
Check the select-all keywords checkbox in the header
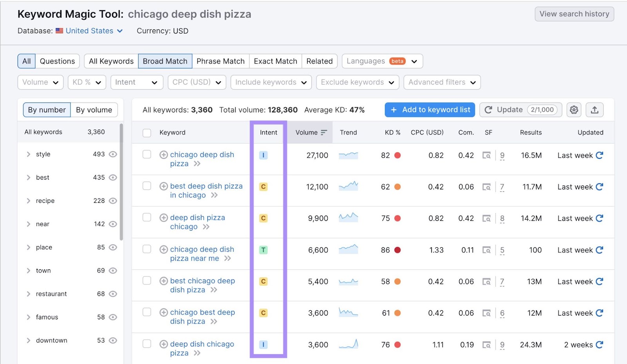click(147, 133)
